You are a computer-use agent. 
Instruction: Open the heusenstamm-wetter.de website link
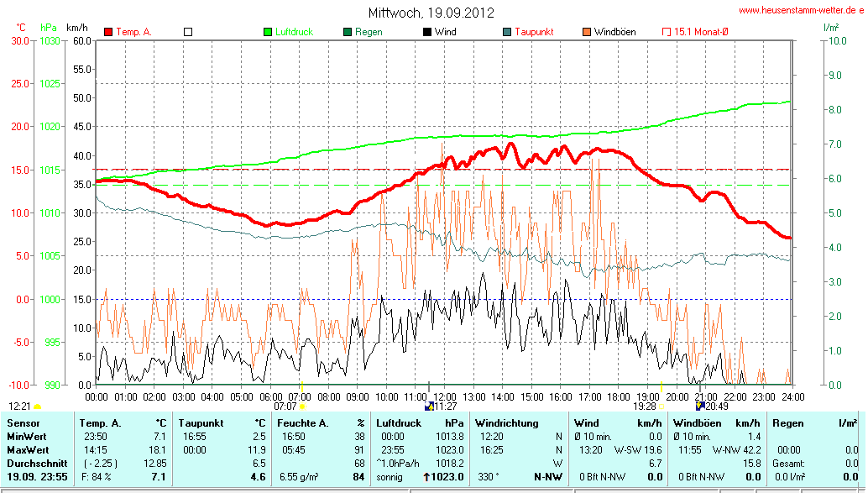[x=801, y=10]
